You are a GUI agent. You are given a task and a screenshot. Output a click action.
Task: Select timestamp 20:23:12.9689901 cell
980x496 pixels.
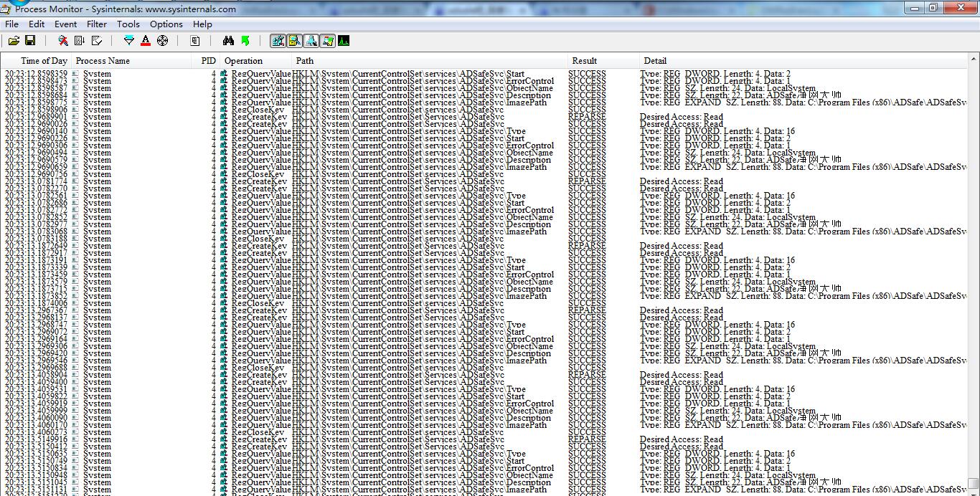coord(36,117)
